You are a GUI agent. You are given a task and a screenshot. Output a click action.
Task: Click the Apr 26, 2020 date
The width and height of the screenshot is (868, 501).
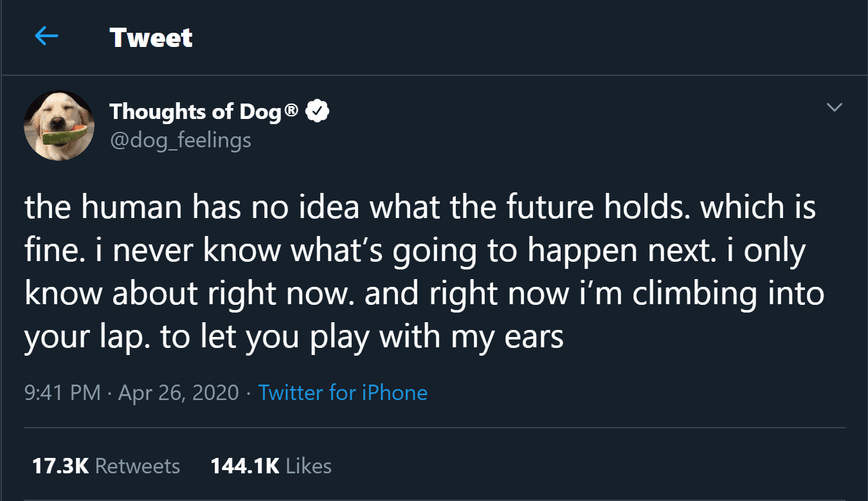(179, 392)
